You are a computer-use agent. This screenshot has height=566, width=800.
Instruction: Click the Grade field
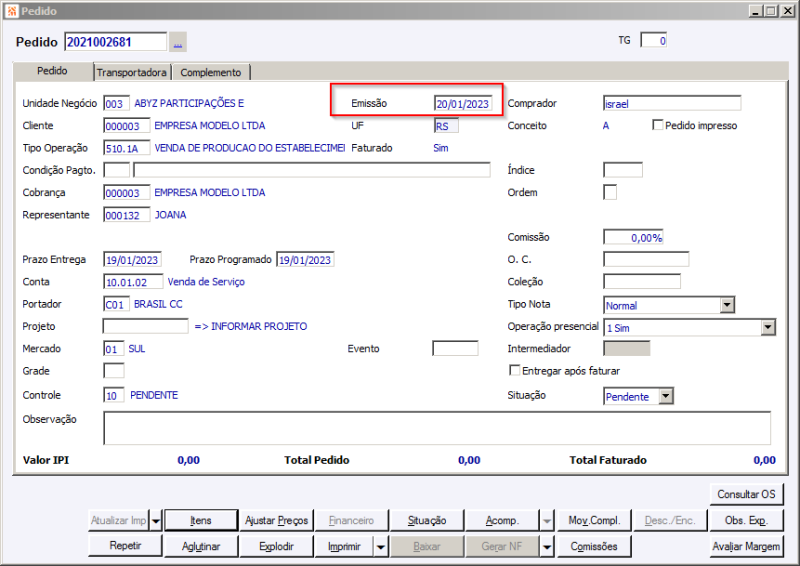pyautogui.click(x=114, y=371)
